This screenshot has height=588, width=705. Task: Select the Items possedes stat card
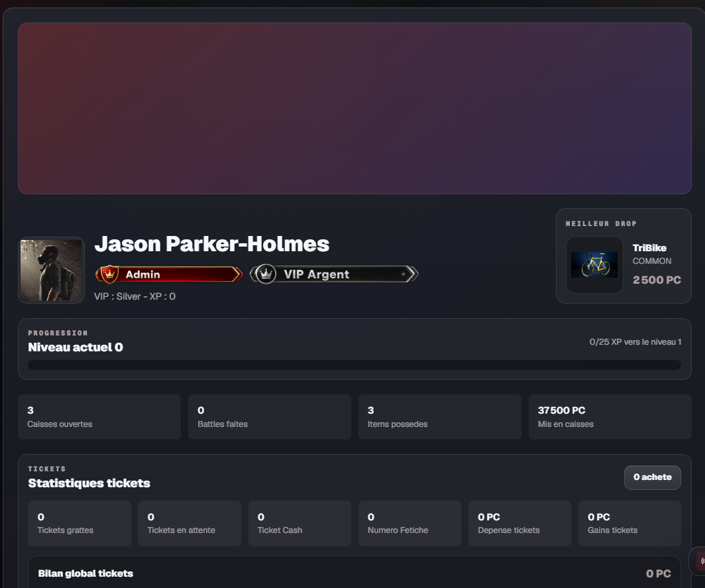[x=440, y=417]
